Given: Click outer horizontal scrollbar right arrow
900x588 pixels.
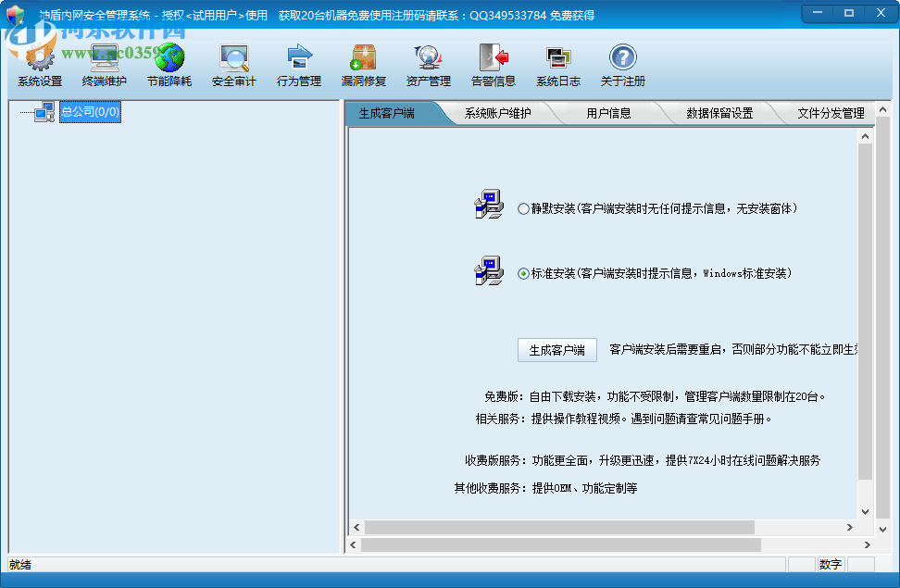Looking at the screenshot, I should click(868, 544).
